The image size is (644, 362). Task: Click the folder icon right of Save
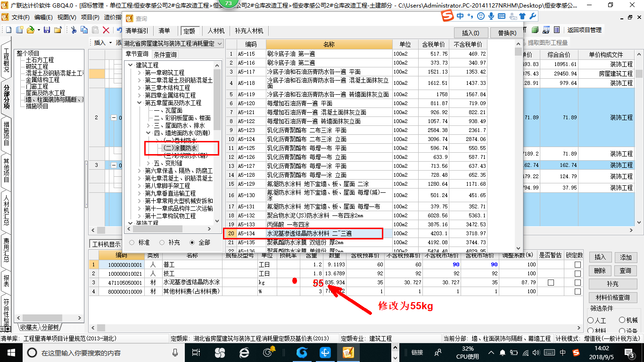[58, 30]
